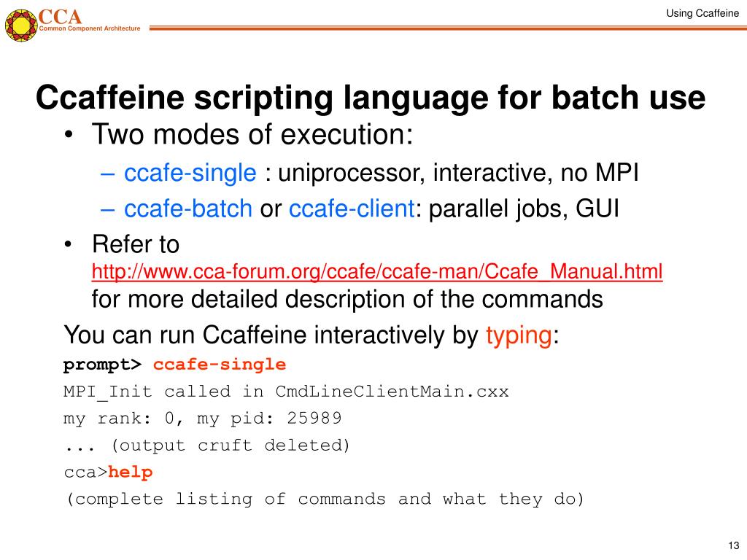Click 'for more detailed description of the commands'
This screenshot has height=560, width=747.
[x=347, y=300]
